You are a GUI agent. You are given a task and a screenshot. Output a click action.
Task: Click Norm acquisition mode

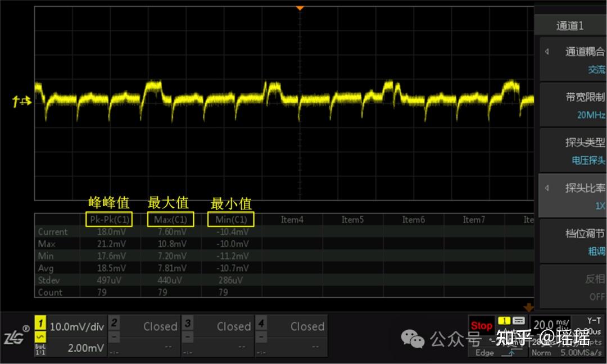[x=541, y=353]
